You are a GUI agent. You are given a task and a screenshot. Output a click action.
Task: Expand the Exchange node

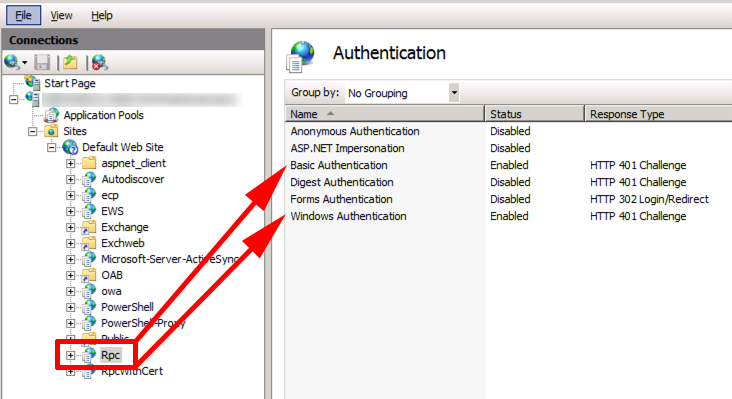pyautogui.click(x=70, y=228)
